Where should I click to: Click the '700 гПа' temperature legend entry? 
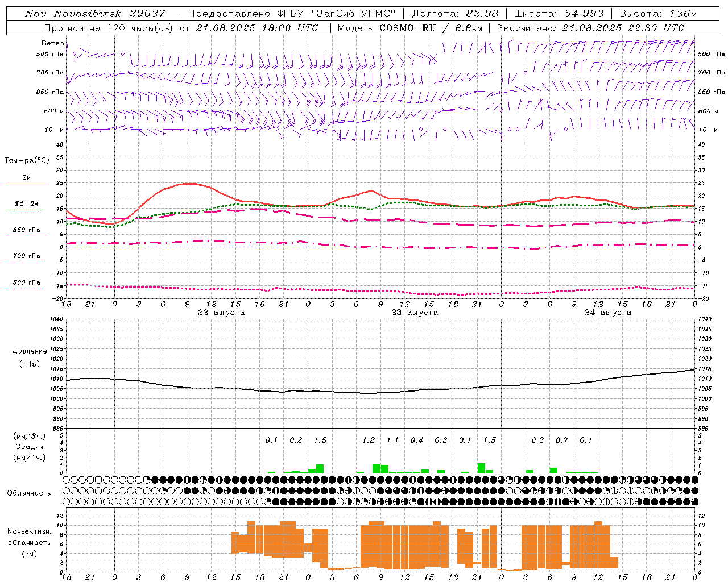tap(27, 256)
